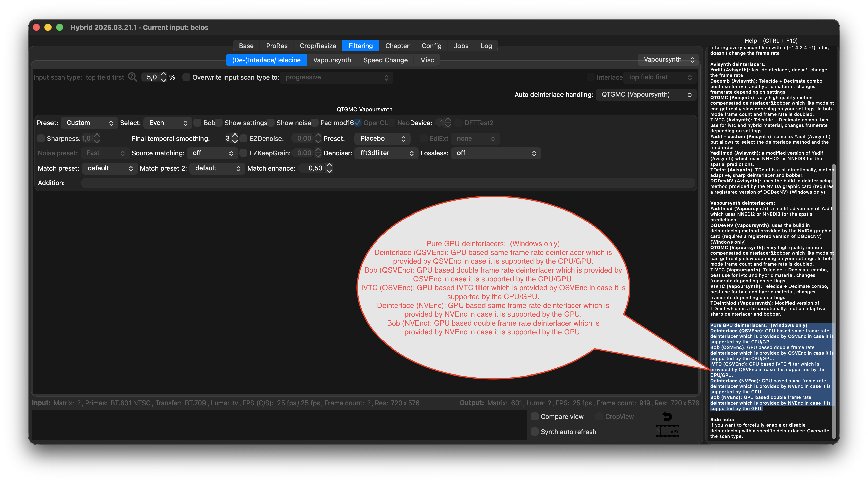This screenshot has width=868, height=482.
Task: Click the 'Pure GPU deinterlacers' heading in help
Action: (758, 325)
